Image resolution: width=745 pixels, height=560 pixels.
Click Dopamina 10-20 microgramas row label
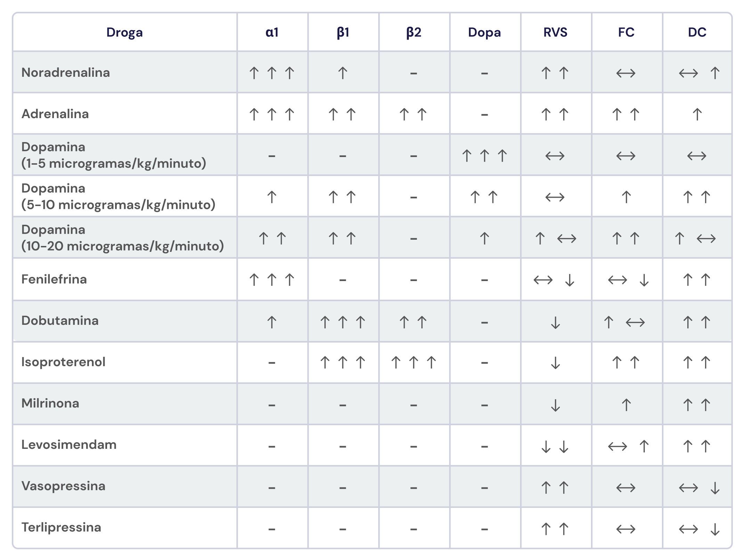click(x=122, y=238)
